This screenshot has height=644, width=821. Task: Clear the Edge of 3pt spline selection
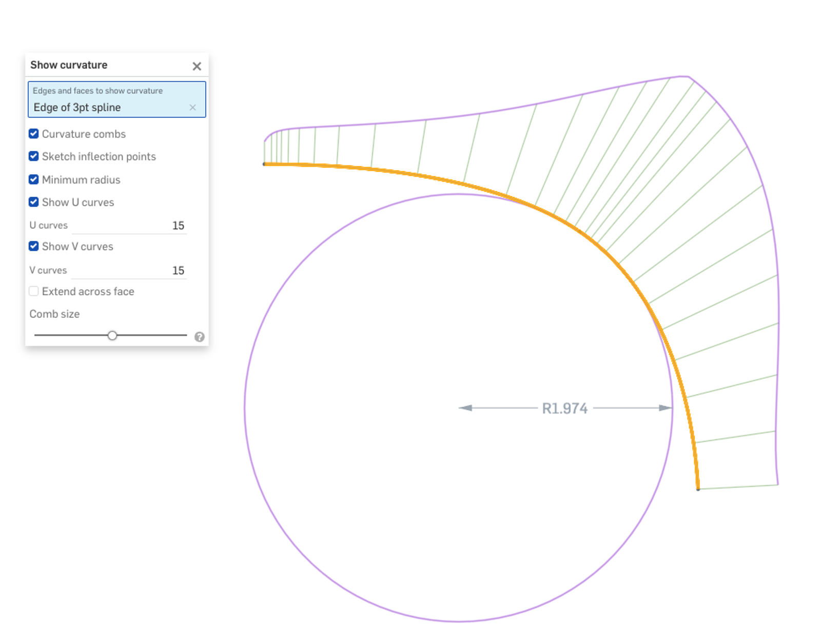click(x=193, y=108)
